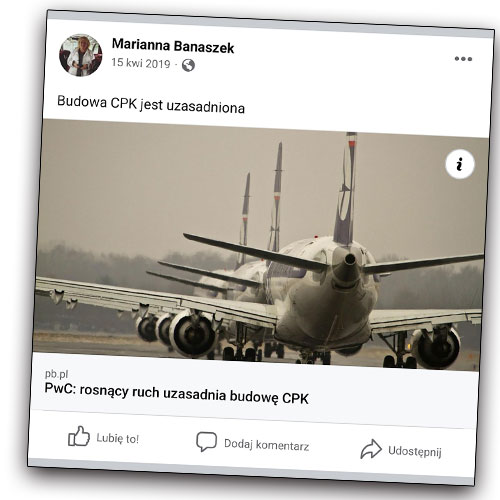Open the post timestamp 15 kwi 2019
Screen dimensions: 500x500
141,63
